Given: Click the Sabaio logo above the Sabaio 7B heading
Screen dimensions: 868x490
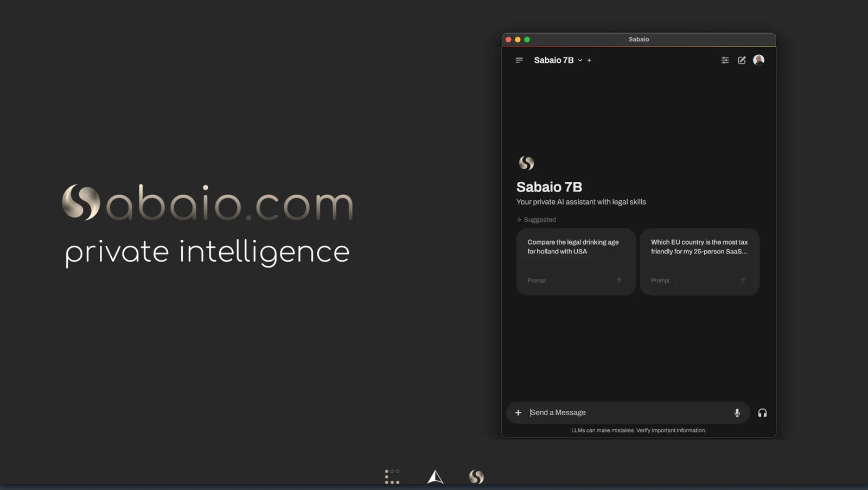Looking at the screenshot, I should pyautogui.click(x=526, y=163).
